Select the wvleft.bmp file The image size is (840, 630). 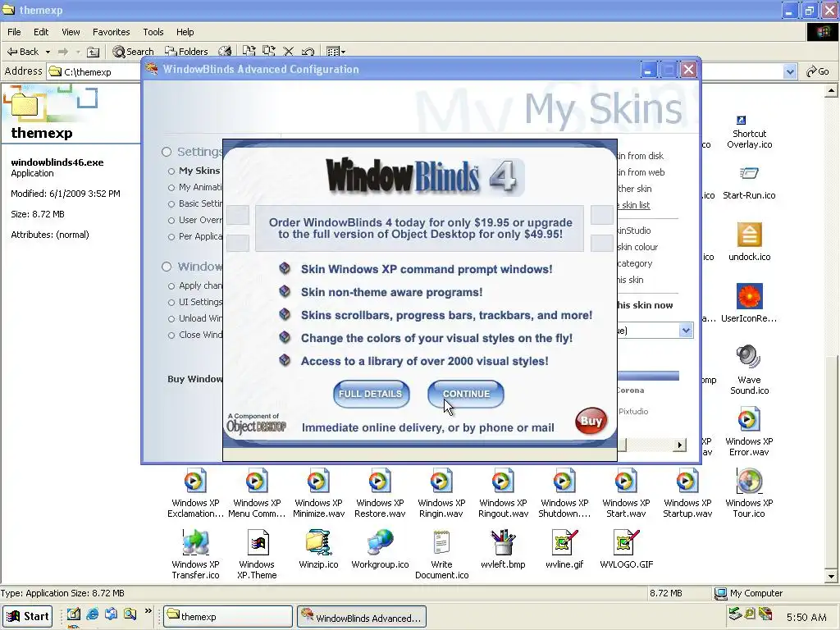click(x=503, y=549)
